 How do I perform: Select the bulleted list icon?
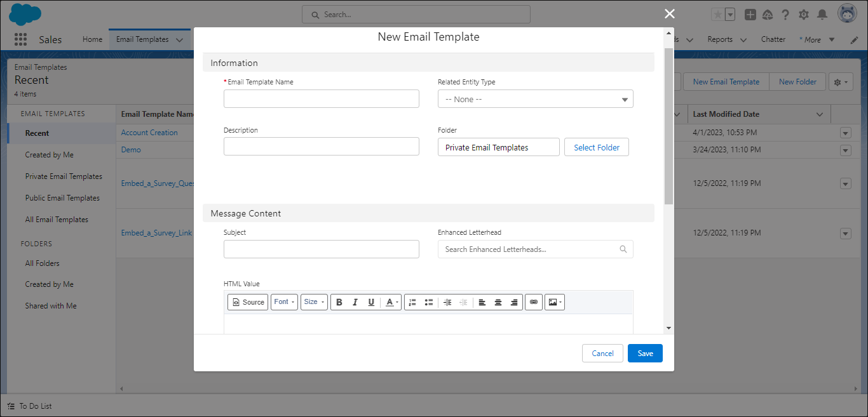[429, 301]
